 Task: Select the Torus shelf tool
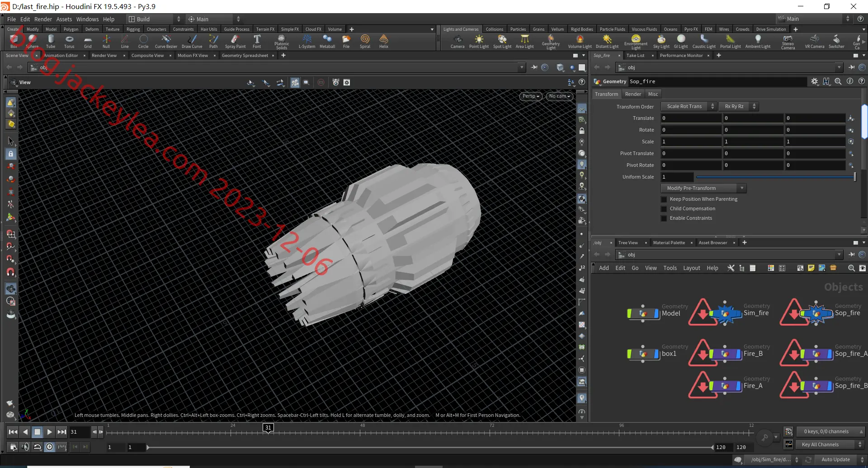tap(69, 42)
